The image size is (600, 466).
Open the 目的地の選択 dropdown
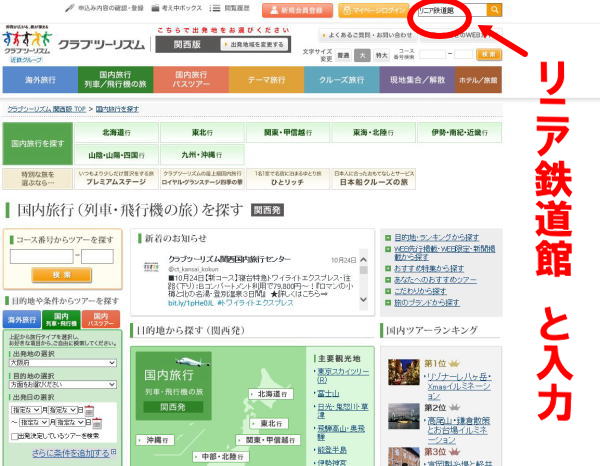(x=62, y=383)
